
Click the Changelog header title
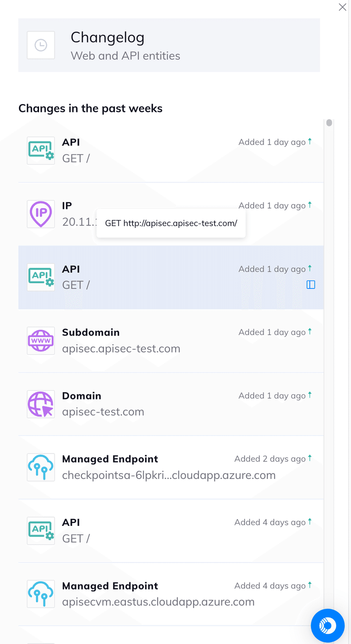[x=107, y=37]
